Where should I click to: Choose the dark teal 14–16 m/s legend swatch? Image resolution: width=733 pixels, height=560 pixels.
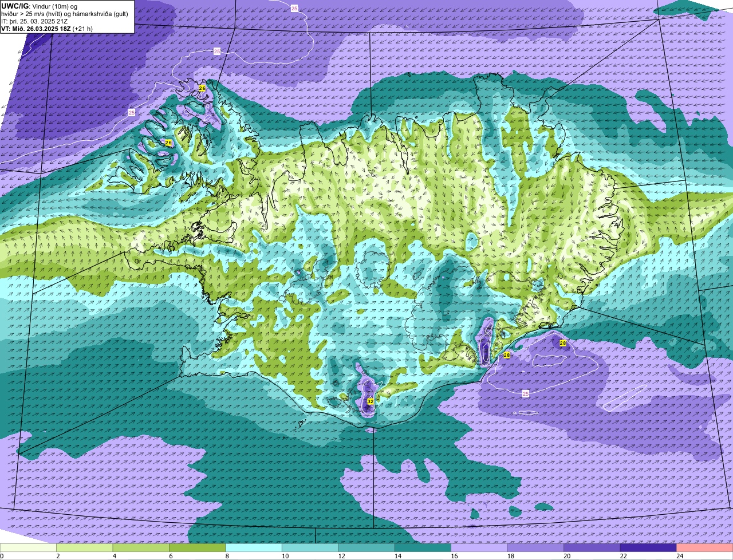(x=423, y=548)
